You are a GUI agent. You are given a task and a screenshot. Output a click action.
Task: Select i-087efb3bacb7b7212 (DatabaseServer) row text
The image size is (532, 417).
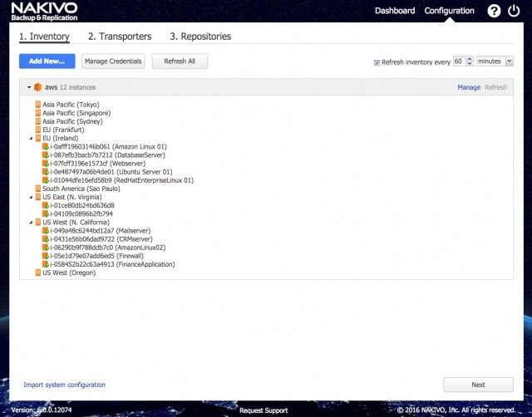pos(107,155)
